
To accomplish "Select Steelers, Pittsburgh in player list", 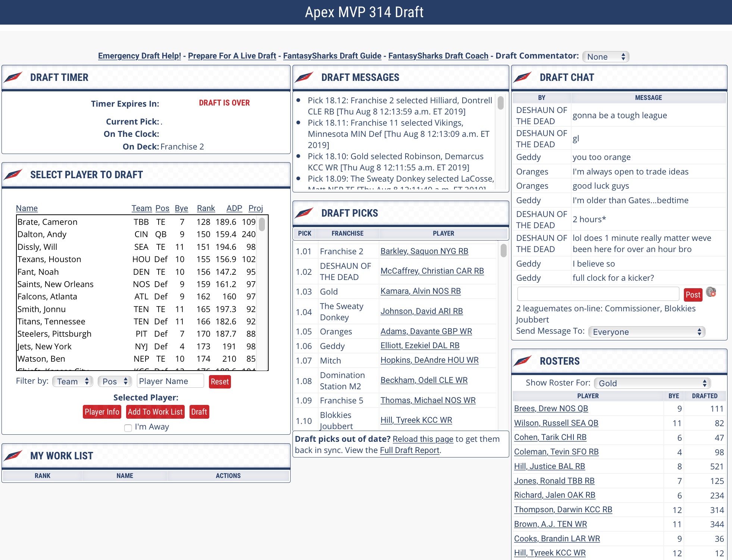I will (x=137, y=334).
